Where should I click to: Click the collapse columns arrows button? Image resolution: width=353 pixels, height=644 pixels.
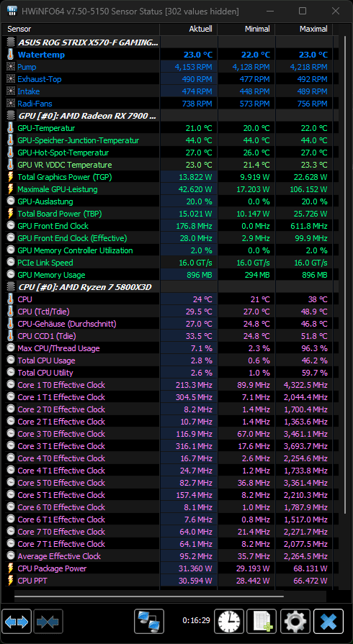[x=48, y=622]
